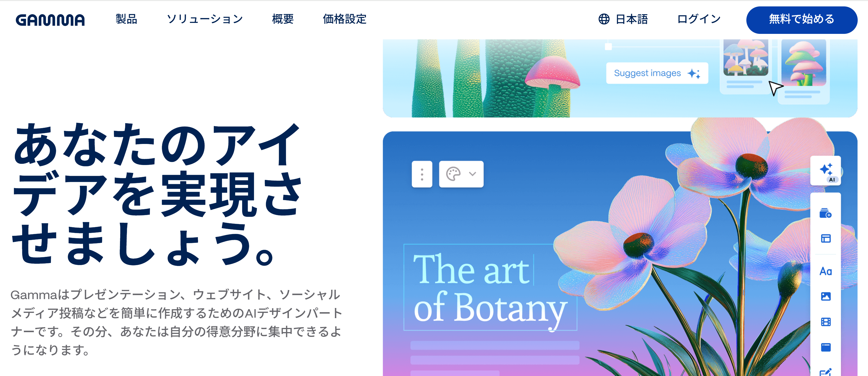Open the 日本語 language selector
The image size is (868, 376).
click(623, 19)
